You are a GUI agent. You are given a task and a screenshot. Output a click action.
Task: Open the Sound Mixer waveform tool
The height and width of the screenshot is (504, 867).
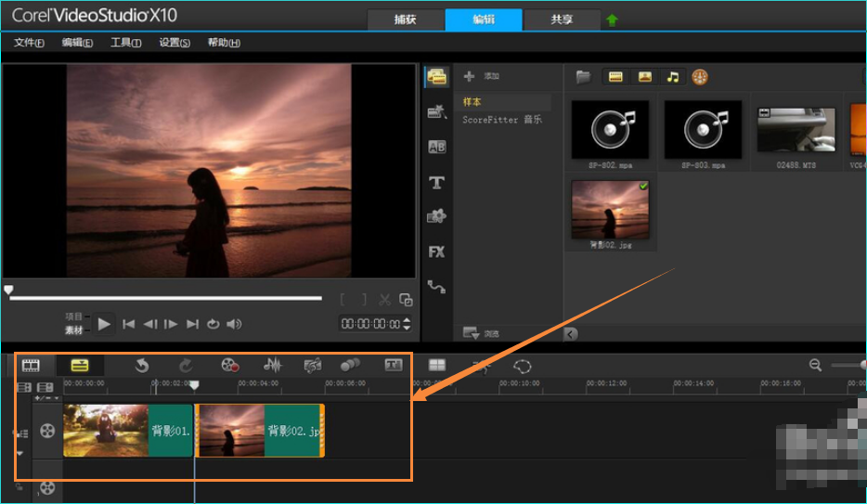coord(272,366)
